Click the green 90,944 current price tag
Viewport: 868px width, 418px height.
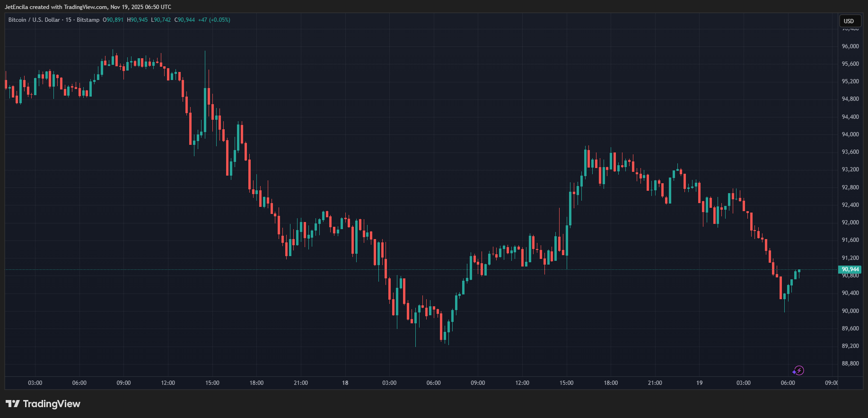click(850, 269)
